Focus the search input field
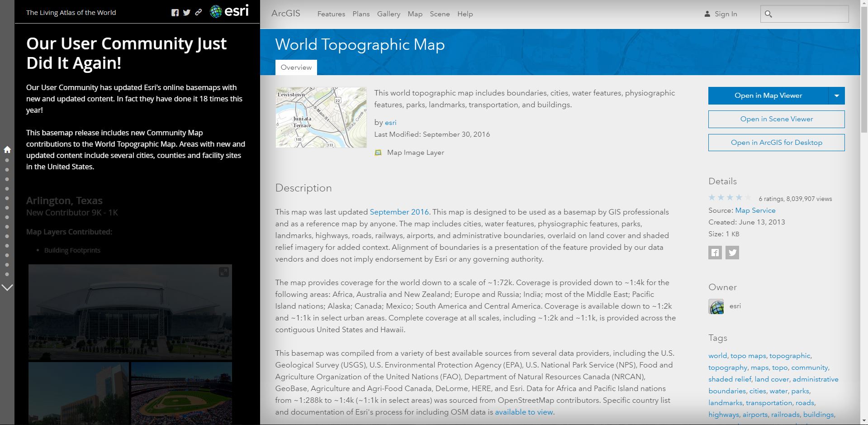This screenshot has width=868, height=425. 804,14
